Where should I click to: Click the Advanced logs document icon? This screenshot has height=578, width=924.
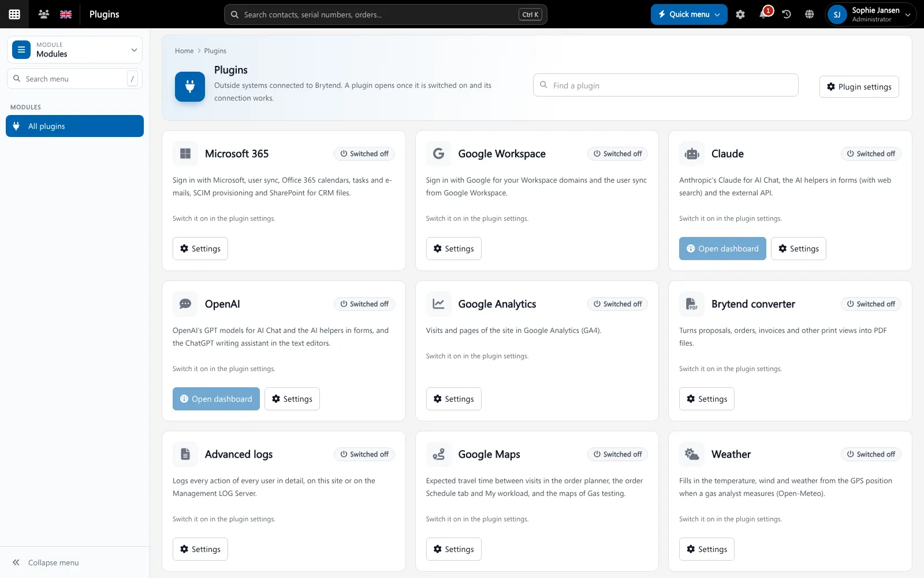click(185, 454)
